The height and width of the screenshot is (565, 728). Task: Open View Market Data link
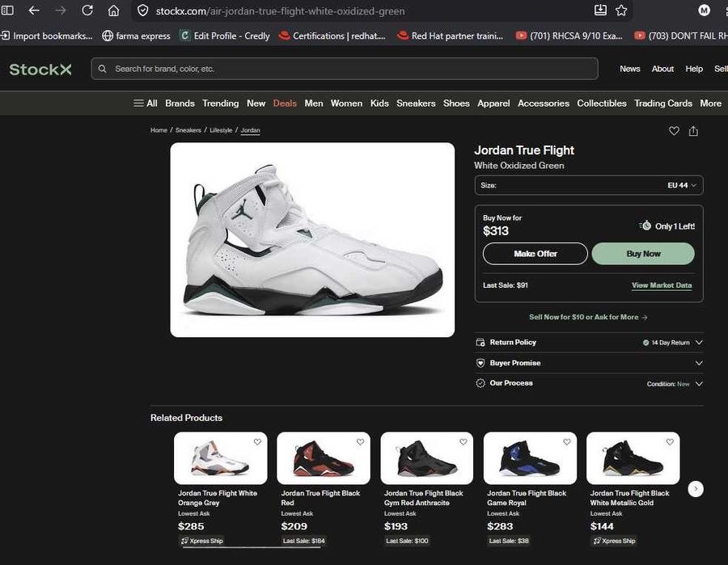(x=662, y=285)
